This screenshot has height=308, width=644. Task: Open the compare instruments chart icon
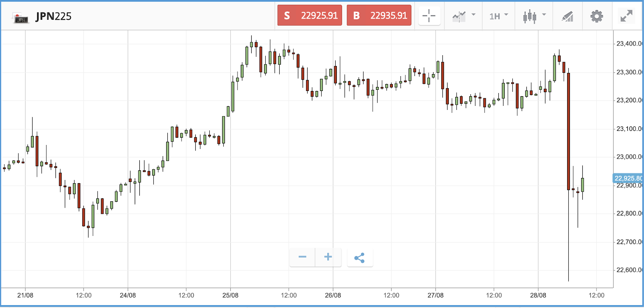459,17
